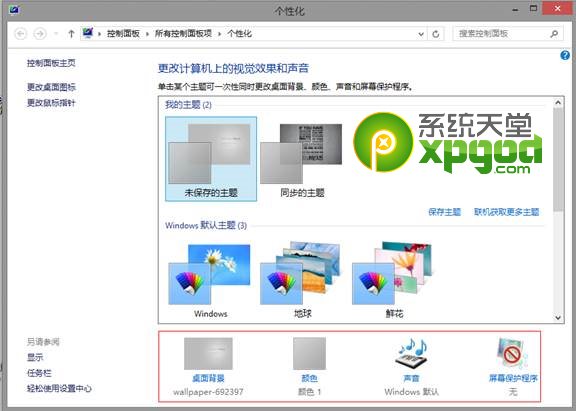Click 所有控制面板项 in the breadcrumb path
This screenshot has height=411, width=576.
[x=183, y=34]
